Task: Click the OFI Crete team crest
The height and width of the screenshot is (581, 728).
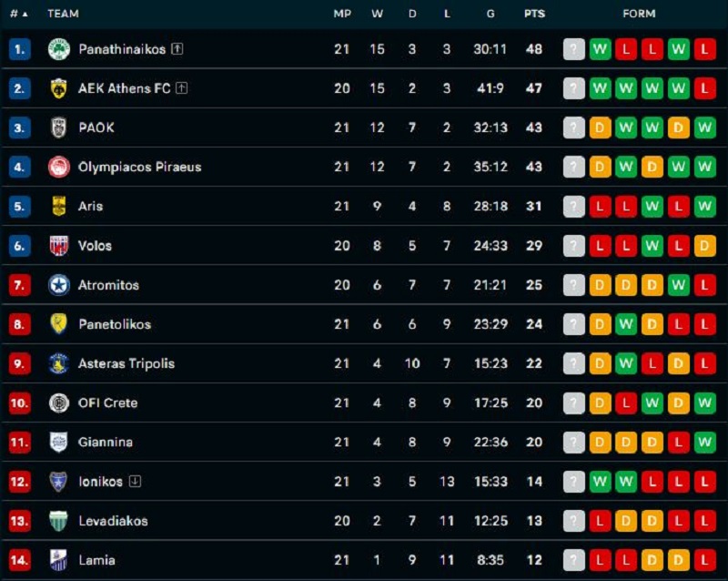Action: [59, 403]
